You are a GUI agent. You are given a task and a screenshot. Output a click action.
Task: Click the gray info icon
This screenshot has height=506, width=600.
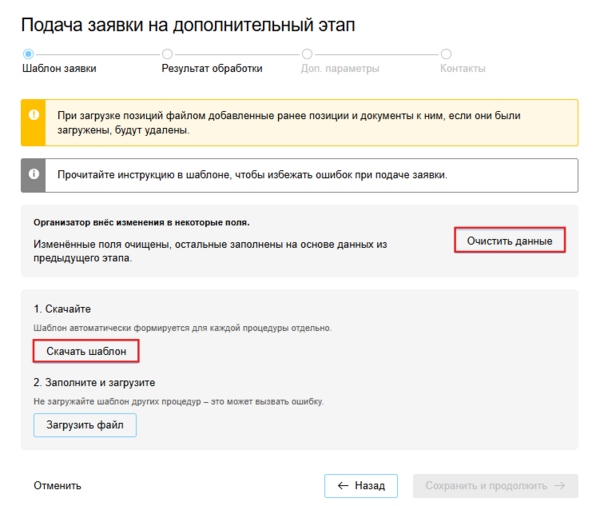click(x=32, y=174)
